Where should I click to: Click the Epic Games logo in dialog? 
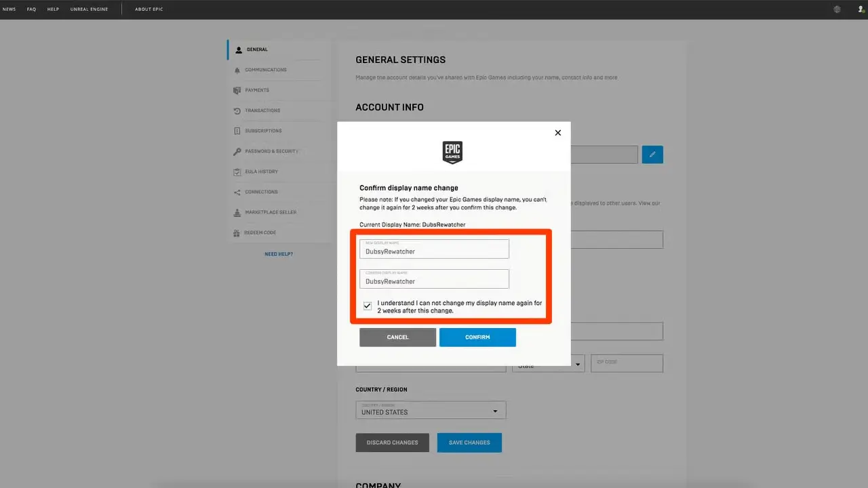pos(452,152)
